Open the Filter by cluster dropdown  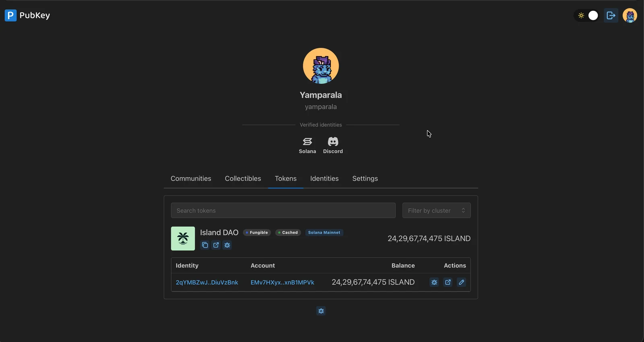click(436, 210)
